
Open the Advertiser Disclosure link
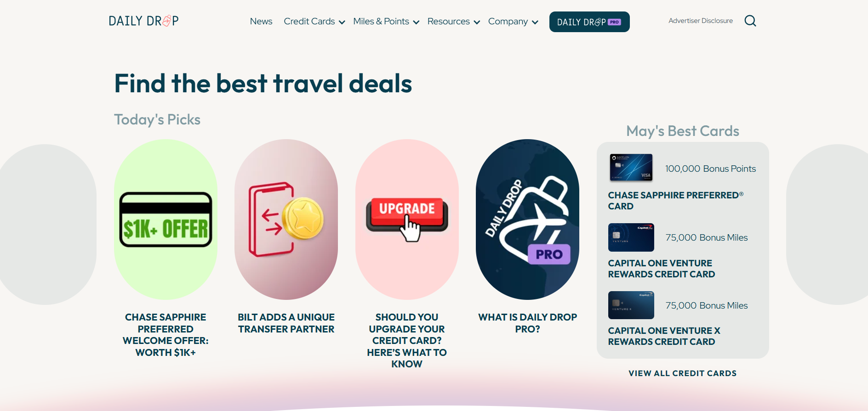point(701,21)
